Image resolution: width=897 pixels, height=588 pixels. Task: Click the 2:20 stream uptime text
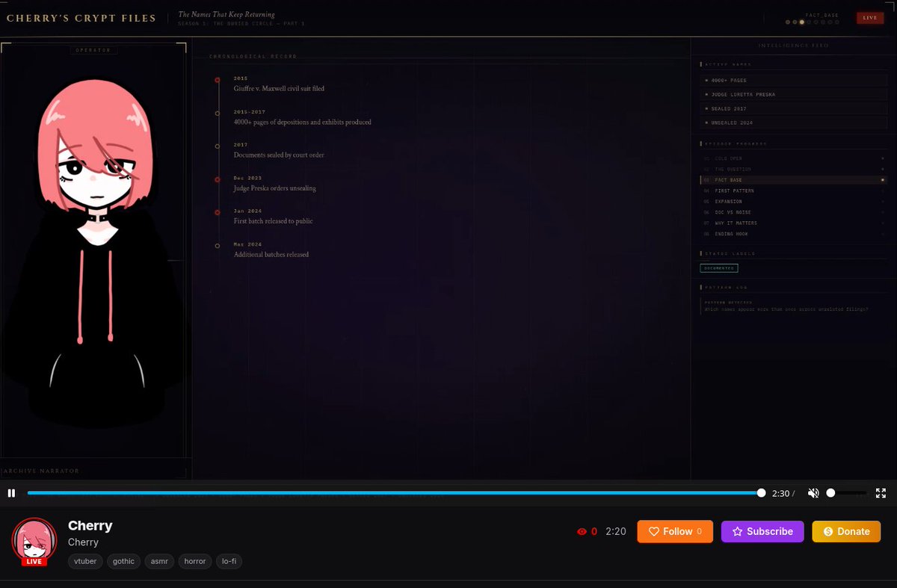point(616,531)
